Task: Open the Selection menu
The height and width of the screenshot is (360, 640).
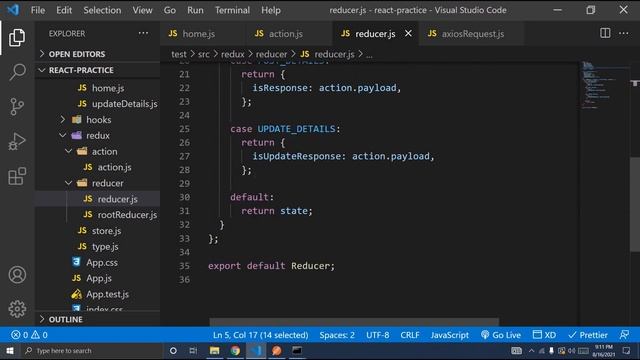Action: pos(102,10)
